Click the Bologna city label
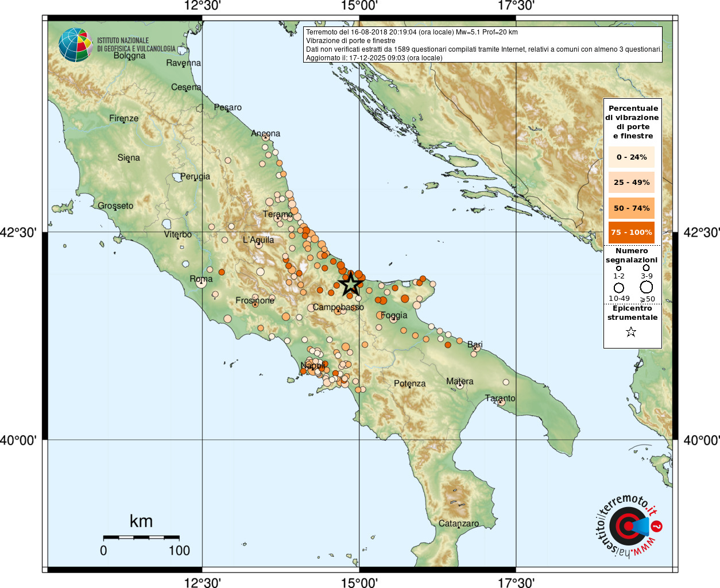The height and width of the screenshot is (588, 720). coord(129,56)
